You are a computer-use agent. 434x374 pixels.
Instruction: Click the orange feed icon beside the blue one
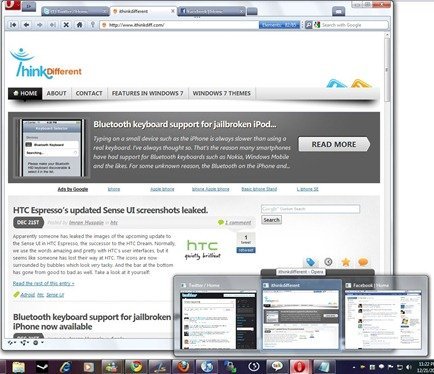coord(361,83)
